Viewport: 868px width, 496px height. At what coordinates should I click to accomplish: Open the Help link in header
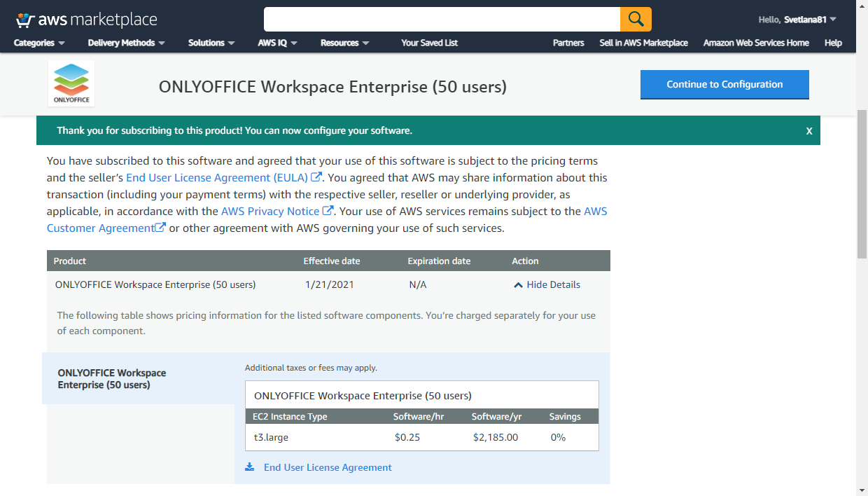tap(833, 43)
